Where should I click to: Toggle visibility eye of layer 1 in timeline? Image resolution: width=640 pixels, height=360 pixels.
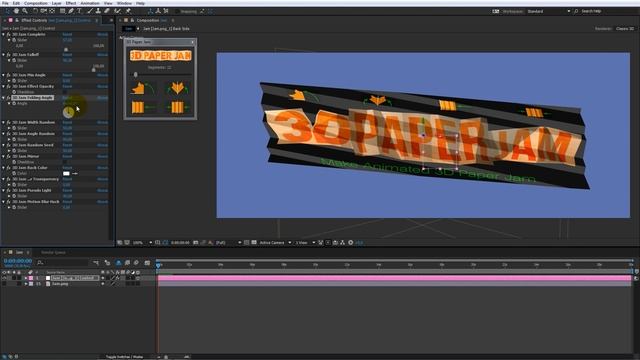coord(4,278)
